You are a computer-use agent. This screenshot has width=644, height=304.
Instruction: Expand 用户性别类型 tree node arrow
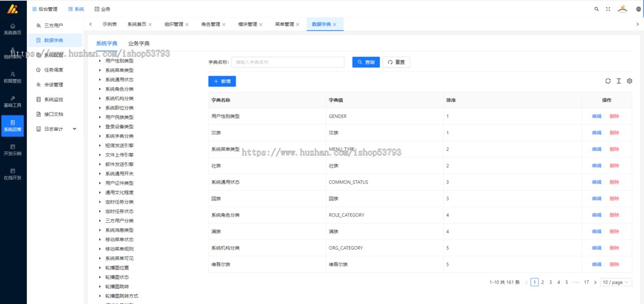(100, 61)
